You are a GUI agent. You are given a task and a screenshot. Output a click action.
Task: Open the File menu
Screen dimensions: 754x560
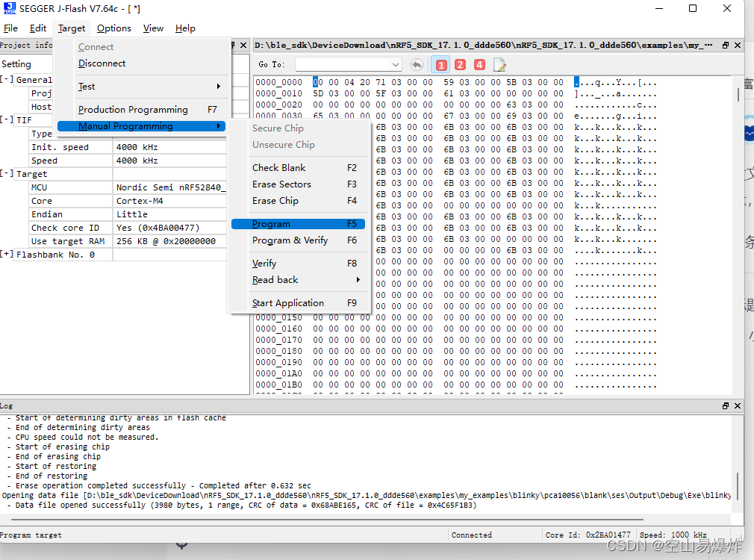(x=10, y=28)
